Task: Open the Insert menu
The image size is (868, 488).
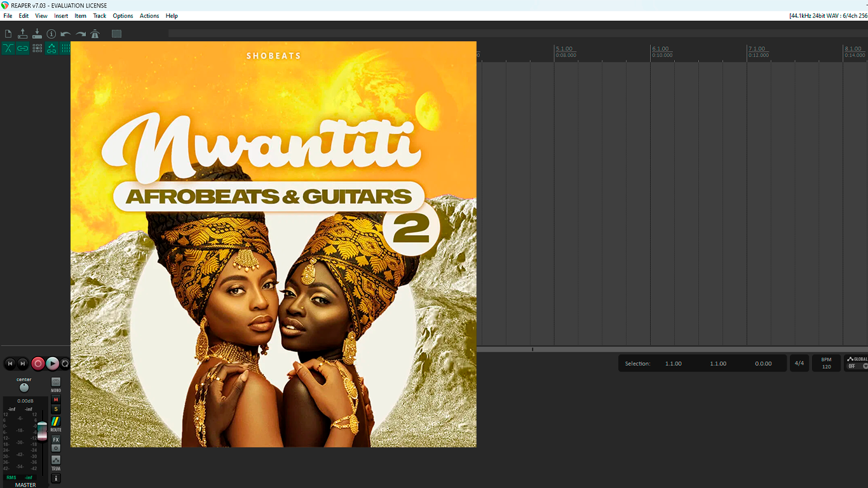Action: (61, 16)
